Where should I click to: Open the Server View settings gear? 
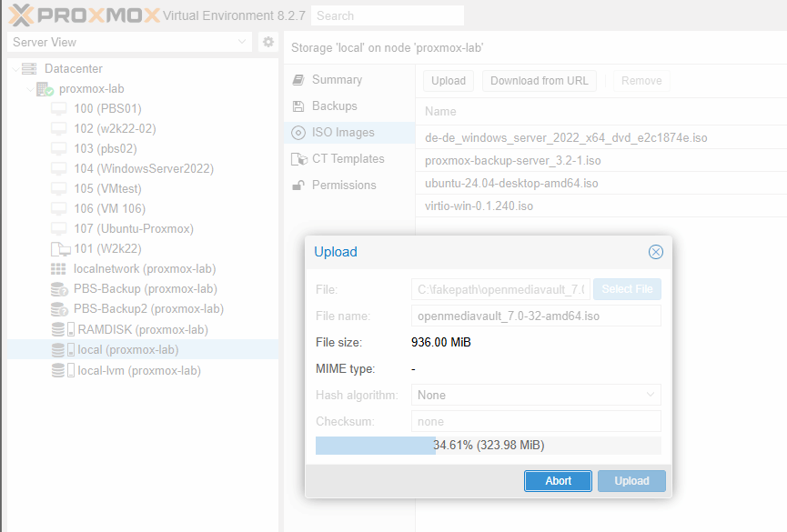267,42
